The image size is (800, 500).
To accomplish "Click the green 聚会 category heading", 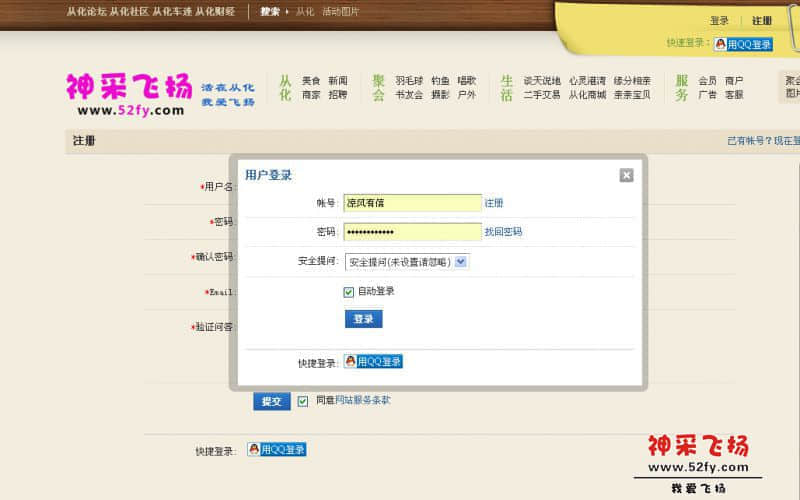I will (x=378, y=88).
